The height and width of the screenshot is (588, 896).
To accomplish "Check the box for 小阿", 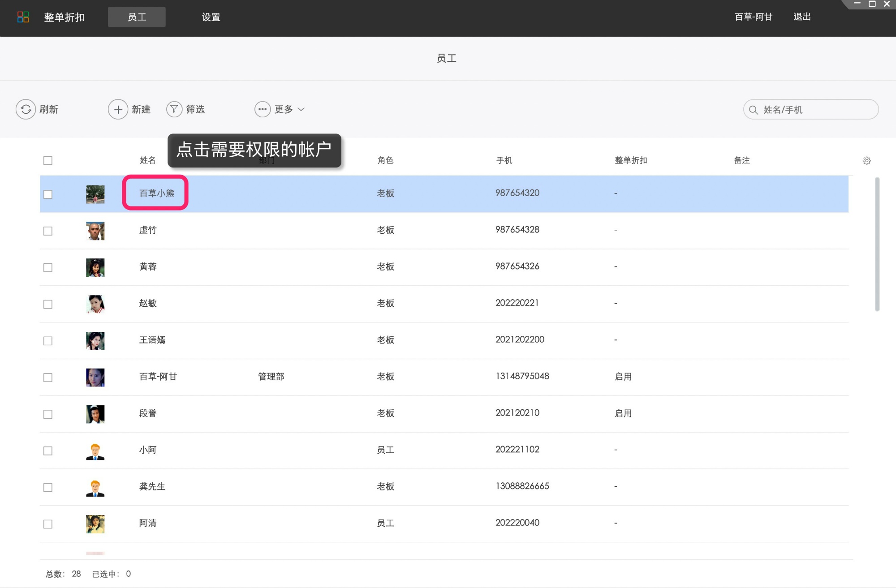I will tap(48, 451).
